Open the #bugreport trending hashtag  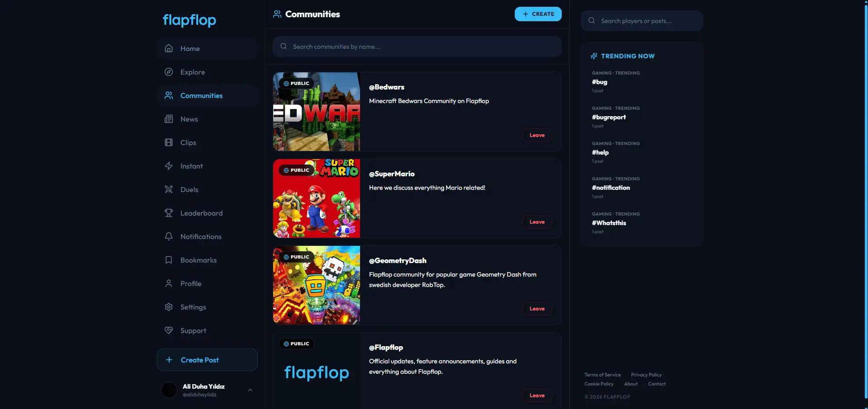(609, 117)
